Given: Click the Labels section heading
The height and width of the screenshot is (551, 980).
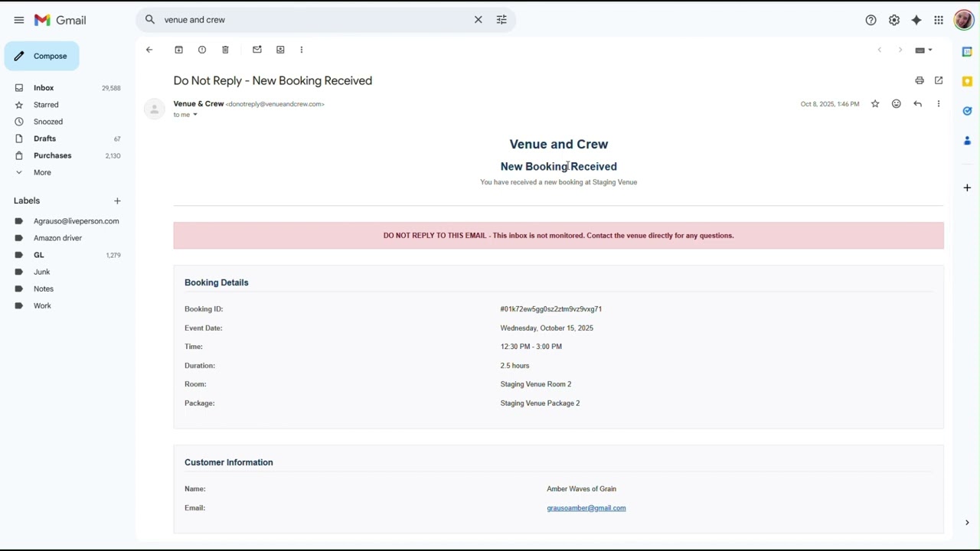Looking at the screenshot, I should 27,201.
